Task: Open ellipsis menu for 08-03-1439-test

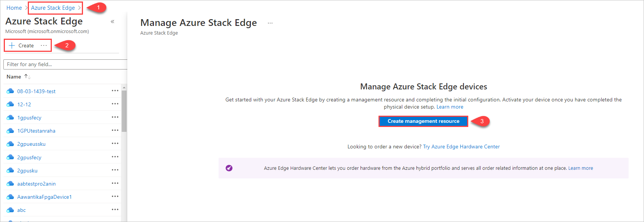Action: [x=115, y=91]
